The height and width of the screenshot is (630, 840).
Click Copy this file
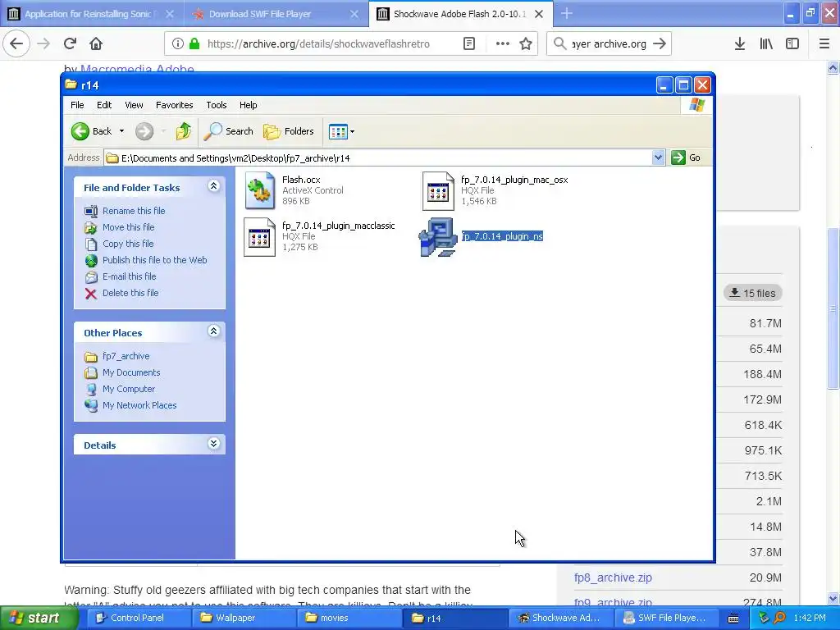click(x=128, y=244)
